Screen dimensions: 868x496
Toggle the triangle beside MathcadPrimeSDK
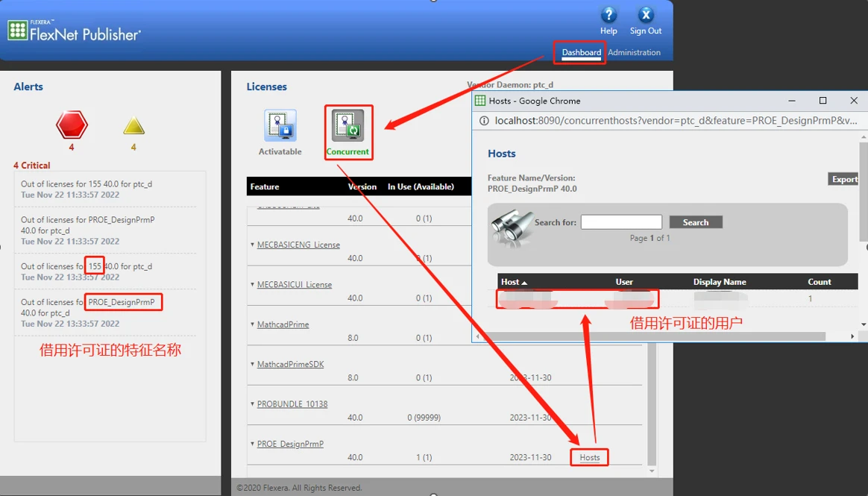253,364
